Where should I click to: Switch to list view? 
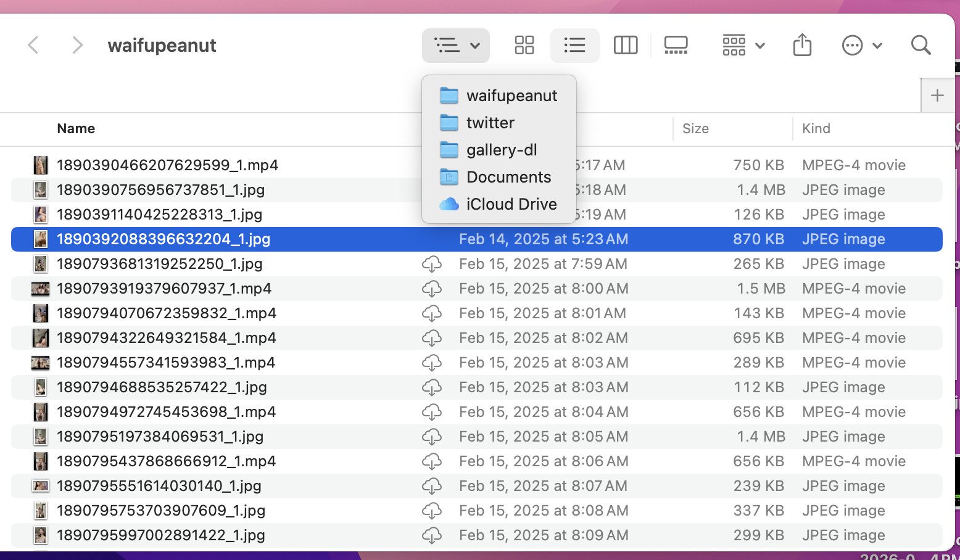click(x=574, y=45)
